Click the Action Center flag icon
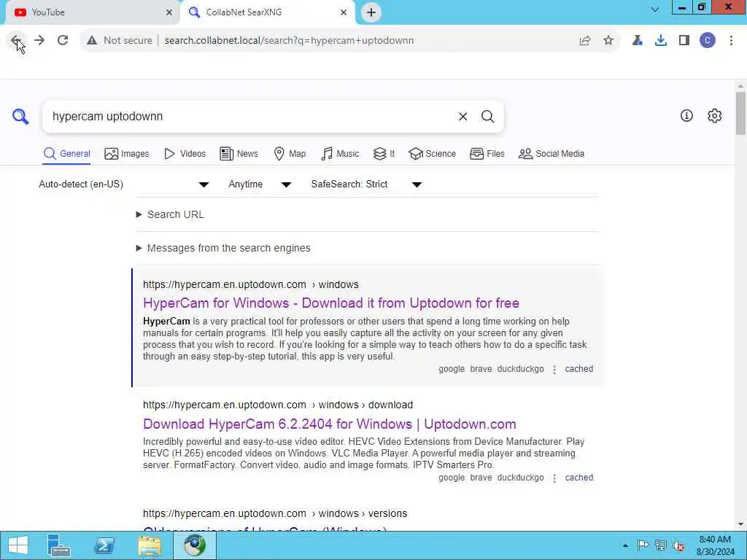Viewport: 747px width, 560px height. pos(643,545)
